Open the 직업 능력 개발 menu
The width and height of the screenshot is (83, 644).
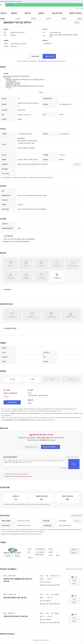coord(57,13)
